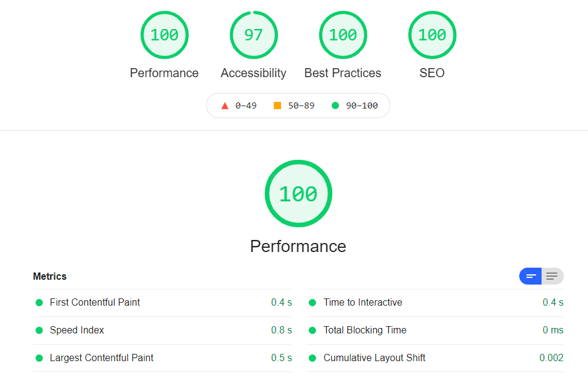588x378 pixels.
Task: Click the Best Practices score gauge
Action: [x=343, y=35]
